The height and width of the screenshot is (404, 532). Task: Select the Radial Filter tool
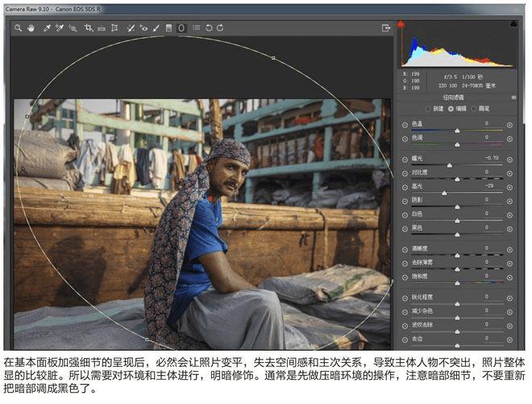pos(181,28)
